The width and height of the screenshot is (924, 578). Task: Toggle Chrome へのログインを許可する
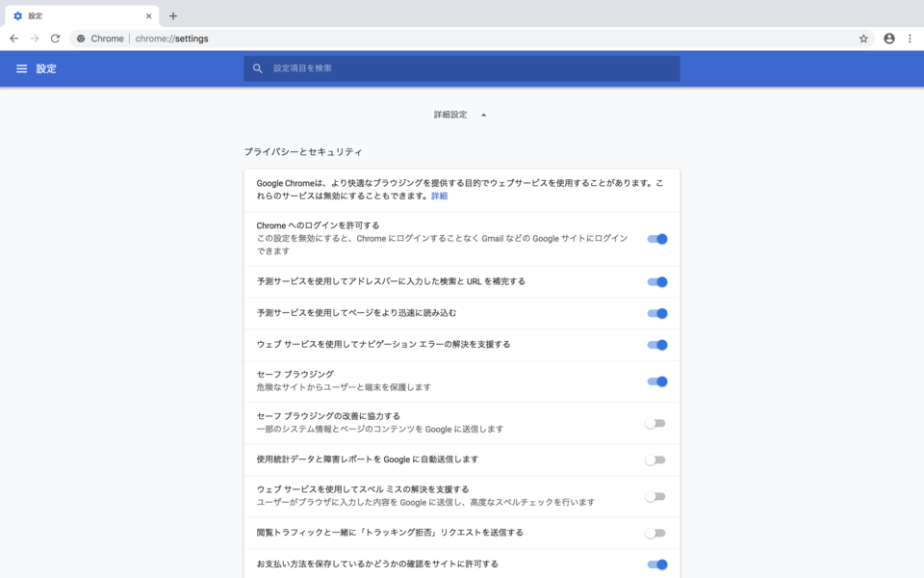coord(657,239)
